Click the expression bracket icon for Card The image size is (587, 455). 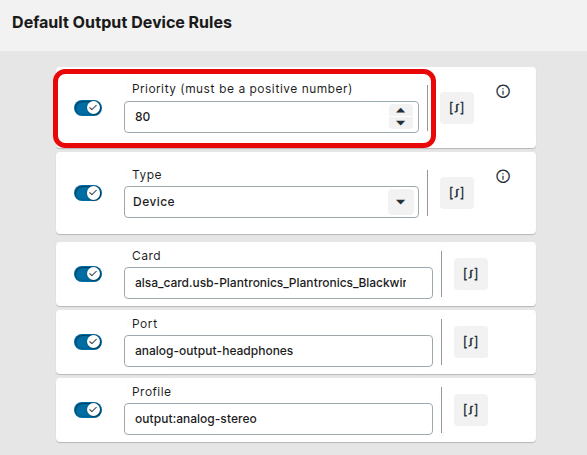(x=471, y=274)
